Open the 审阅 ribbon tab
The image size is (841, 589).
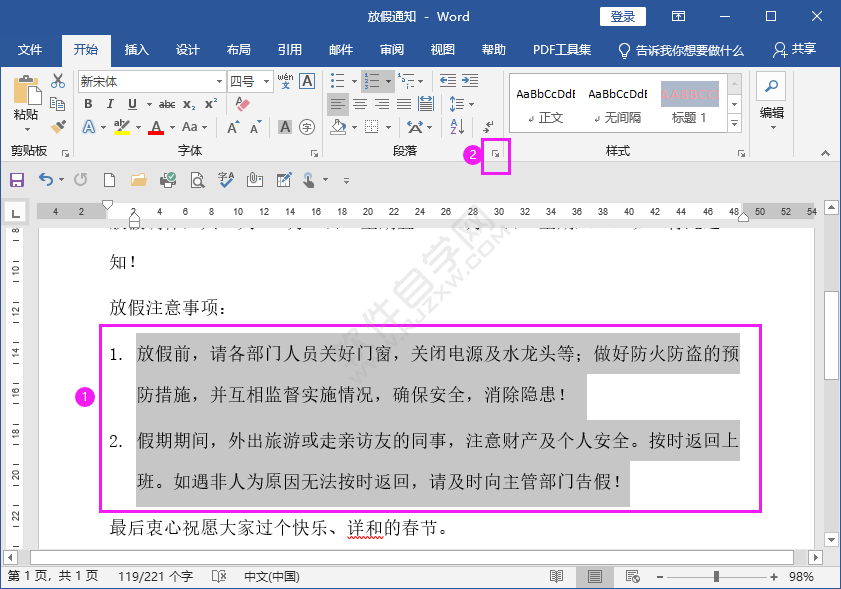[391, 49]
